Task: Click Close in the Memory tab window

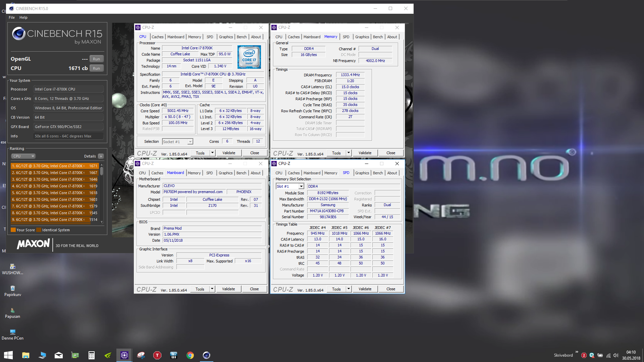Action: 391,153
